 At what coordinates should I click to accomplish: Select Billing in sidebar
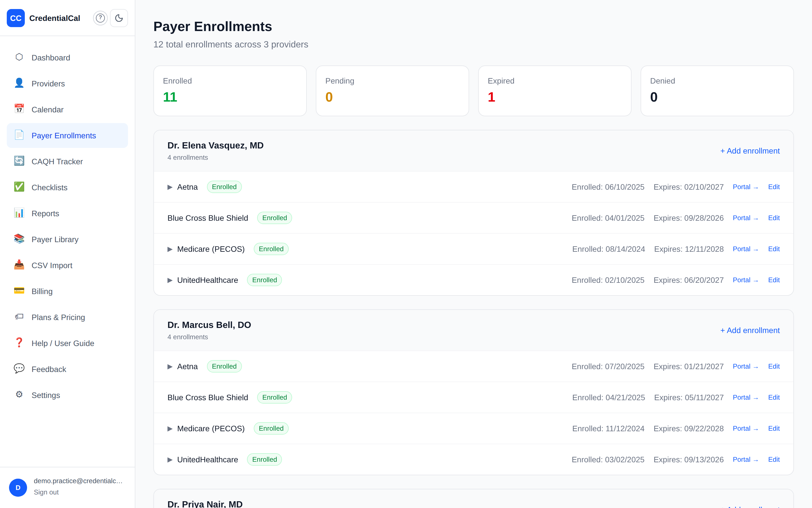coord(67,291)
